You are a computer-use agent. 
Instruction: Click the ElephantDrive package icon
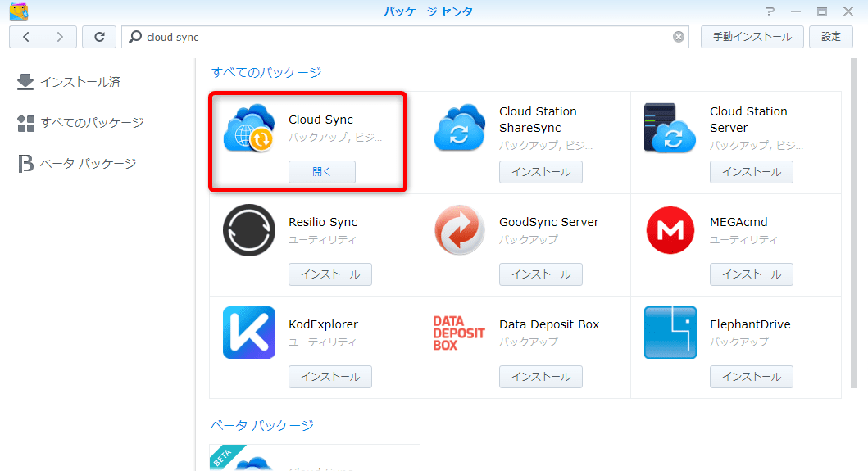[670, 333]
